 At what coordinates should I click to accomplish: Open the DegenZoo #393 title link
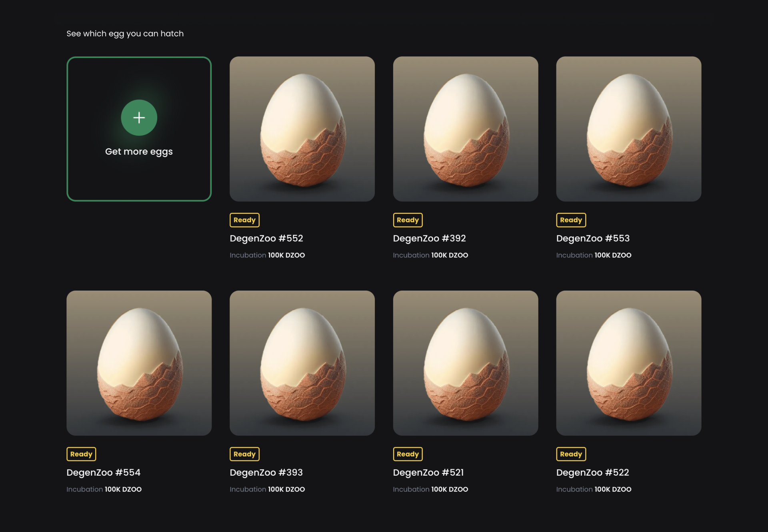[266, 472]
